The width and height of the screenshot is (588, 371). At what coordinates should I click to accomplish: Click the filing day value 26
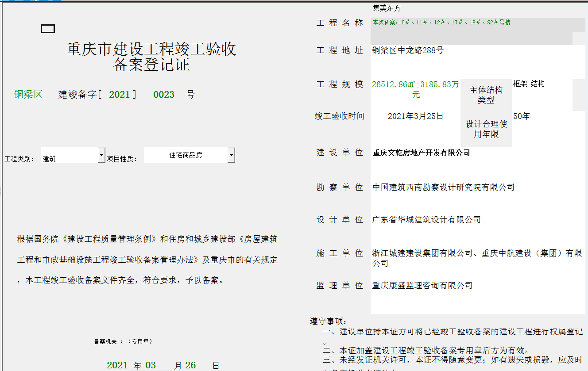[x=190, y=365]
